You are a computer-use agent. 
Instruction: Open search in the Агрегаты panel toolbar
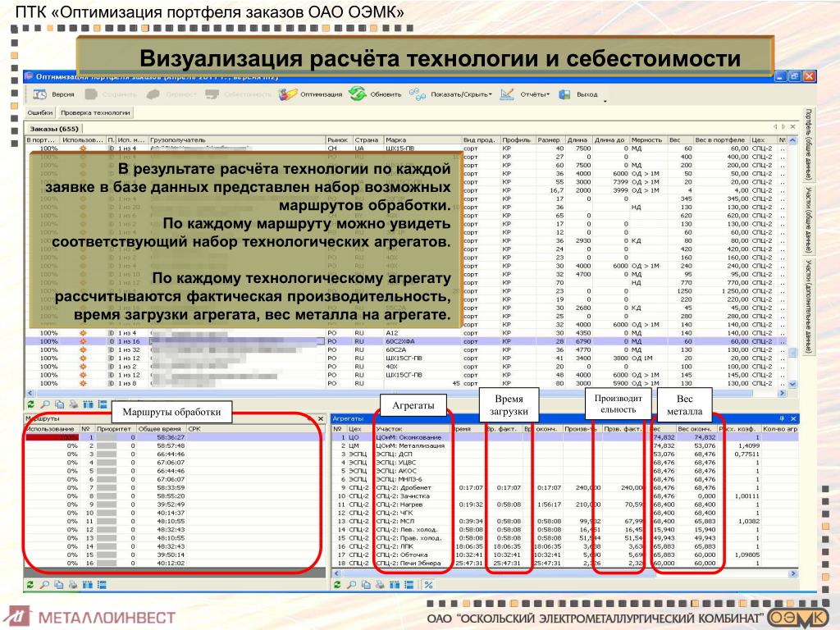tap(351, 584)
